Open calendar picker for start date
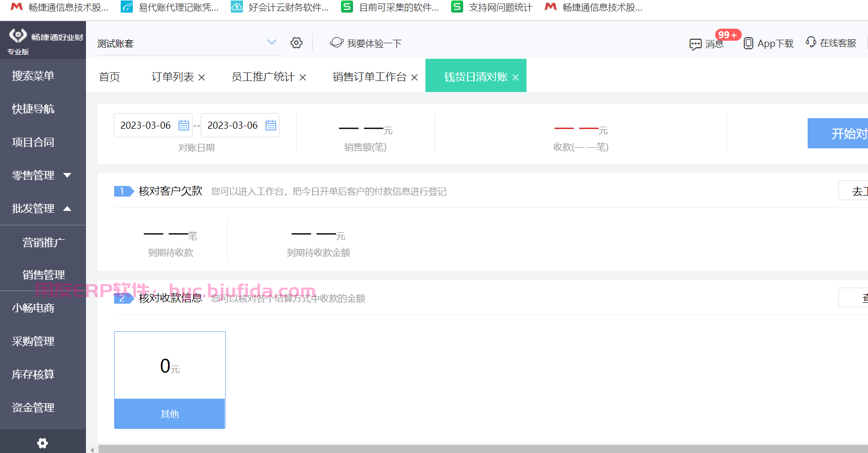Screen dimensions: 868x453 [184, 125]
